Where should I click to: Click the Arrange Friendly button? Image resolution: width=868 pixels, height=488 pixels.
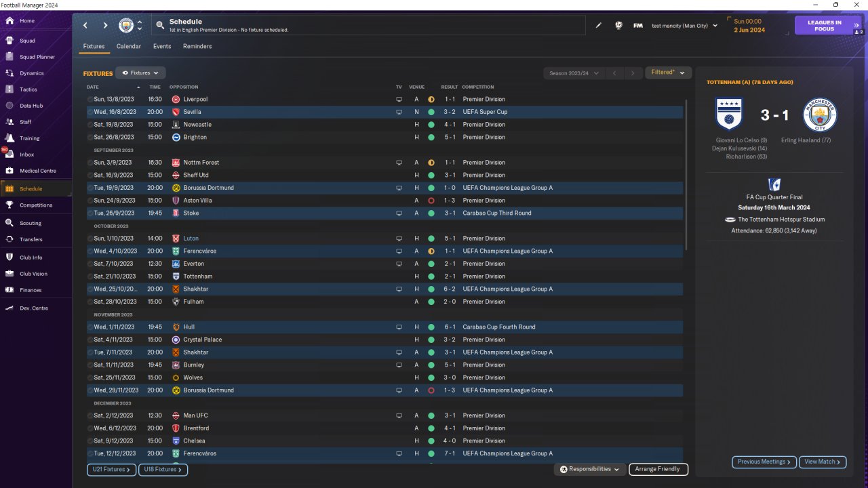pos(658,469)
